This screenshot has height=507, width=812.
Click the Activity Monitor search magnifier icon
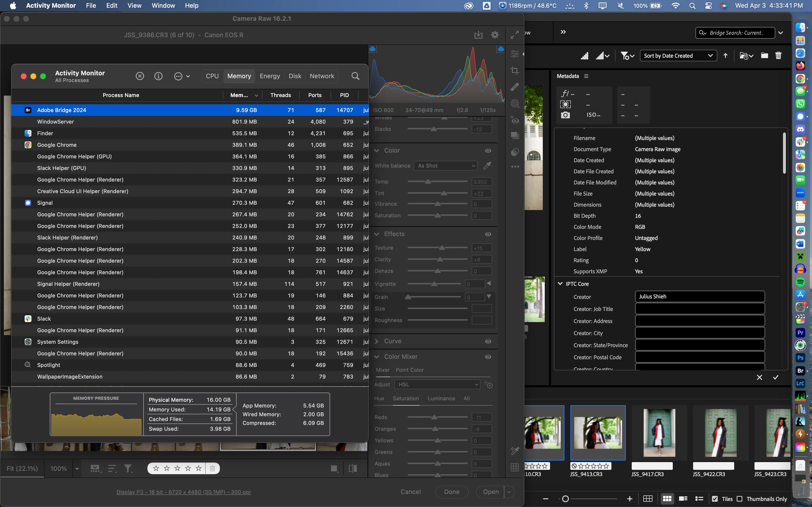(355, 76)
